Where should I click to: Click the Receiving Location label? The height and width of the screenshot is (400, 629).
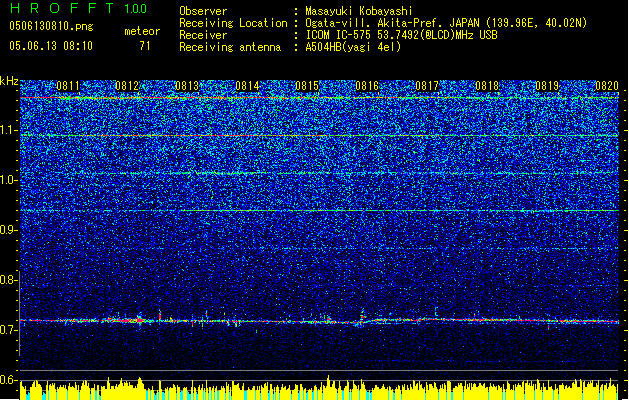point(233,23)
